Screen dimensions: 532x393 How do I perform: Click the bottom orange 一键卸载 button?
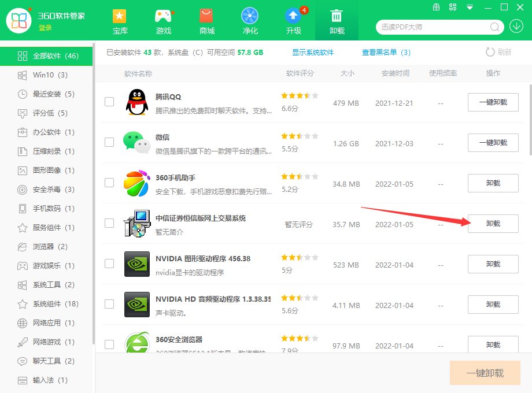[x=485, y=373]
